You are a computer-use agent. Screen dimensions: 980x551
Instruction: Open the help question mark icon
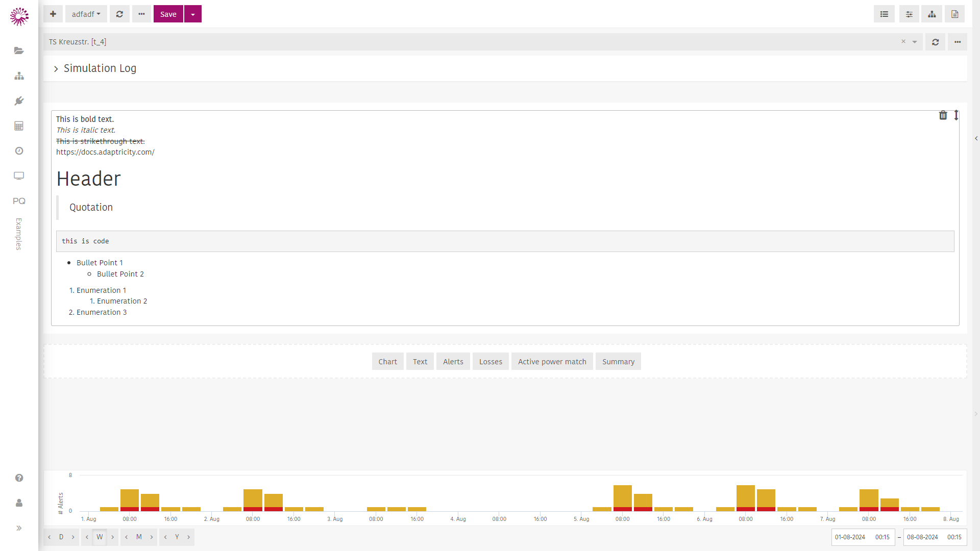pos(19,478)
